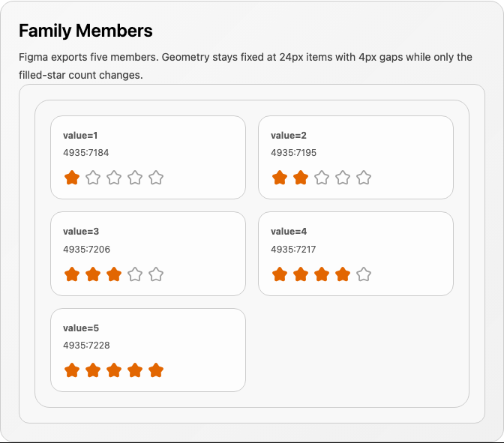Click the value=3 label
This screenshot has width=504, height=443.
click(81, 232)
